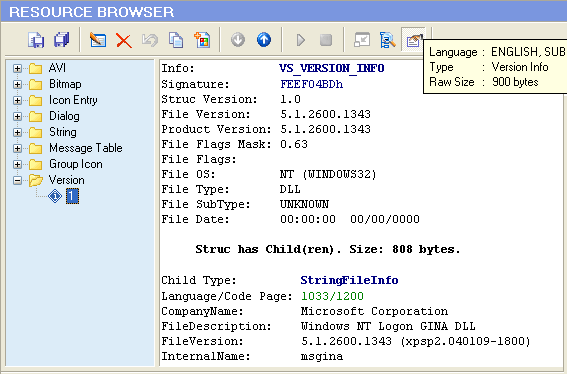The height and width of the screenshot is (374, 567).
Task: Click the grey move down arrow icon
Action: (x=238, y=40)
